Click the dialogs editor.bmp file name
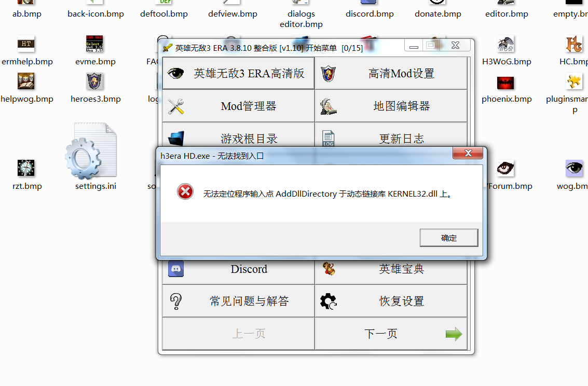Viewport: 588px width, 386px height. pos(301,19)
